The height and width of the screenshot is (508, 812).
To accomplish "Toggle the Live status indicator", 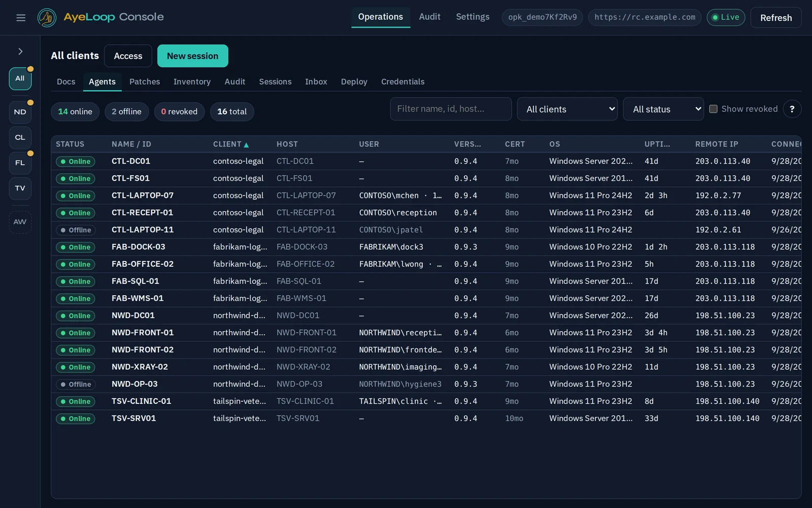I will 726,17.
